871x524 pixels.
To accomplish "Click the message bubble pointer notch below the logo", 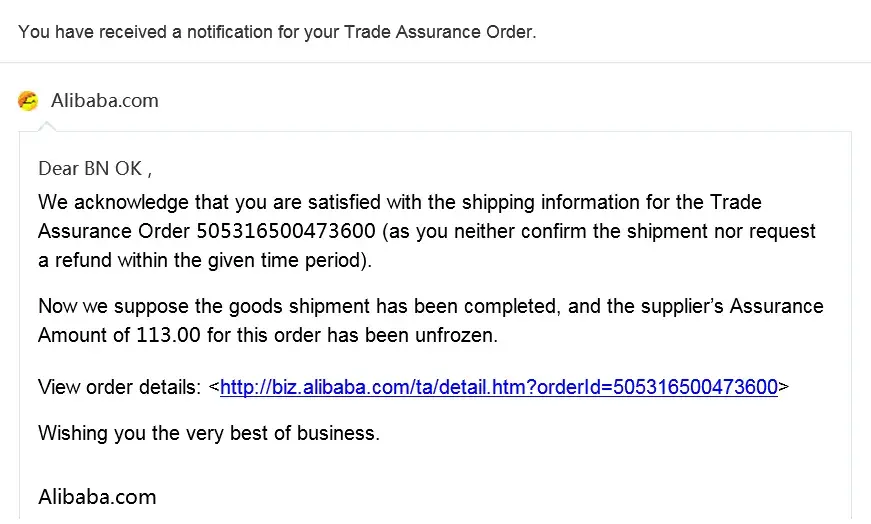I will (x=47, y=126).
